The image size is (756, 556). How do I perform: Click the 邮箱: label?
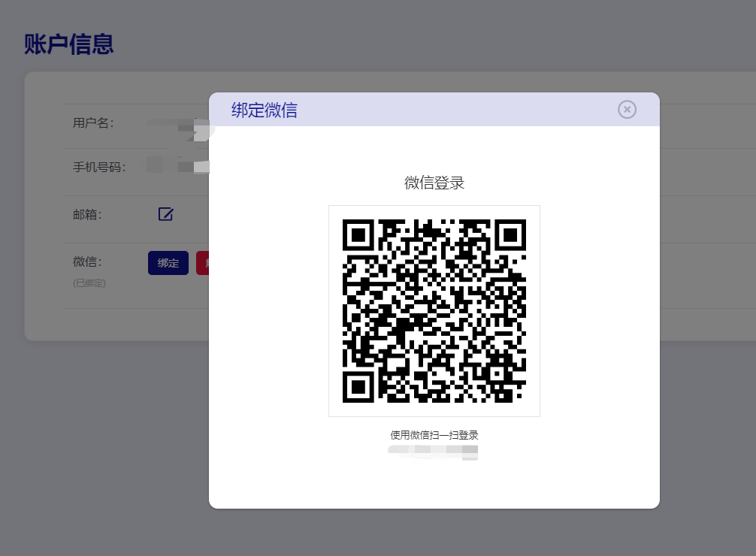tap(87, 215)
